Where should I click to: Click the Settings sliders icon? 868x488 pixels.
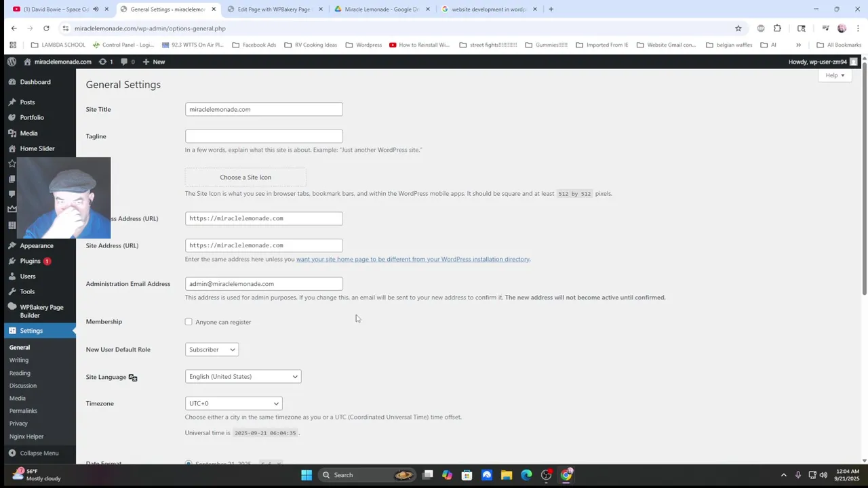(x=12, y=331)
